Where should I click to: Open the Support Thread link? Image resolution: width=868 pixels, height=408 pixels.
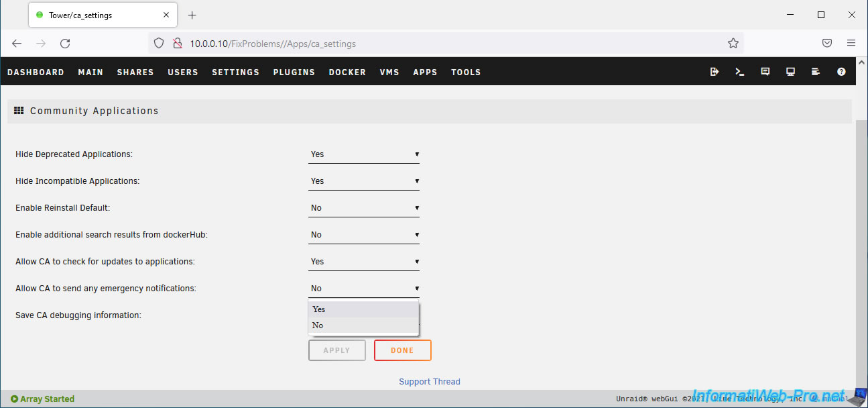[x=430, y=382]
